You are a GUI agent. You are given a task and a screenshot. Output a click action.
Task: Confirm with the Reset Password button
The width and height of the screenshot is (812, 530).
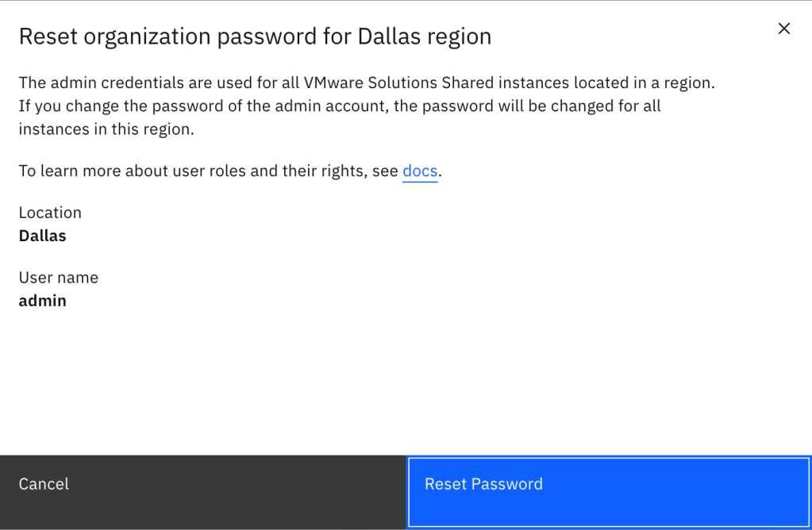[x=609, y=484]
